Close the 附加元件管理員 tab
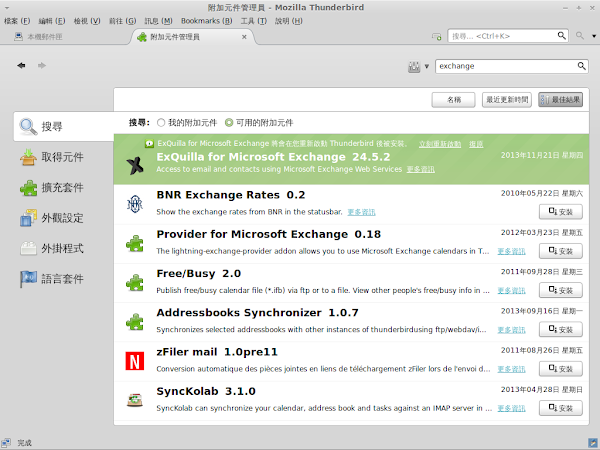The height and width of the screenshot is (450, 600). pos(244,37)
